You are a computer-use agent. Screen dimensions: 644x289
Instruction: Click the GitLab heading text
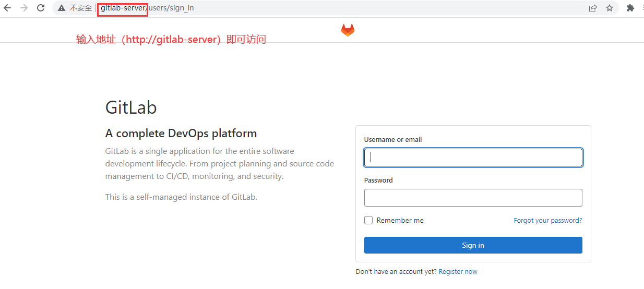(131, 107)
